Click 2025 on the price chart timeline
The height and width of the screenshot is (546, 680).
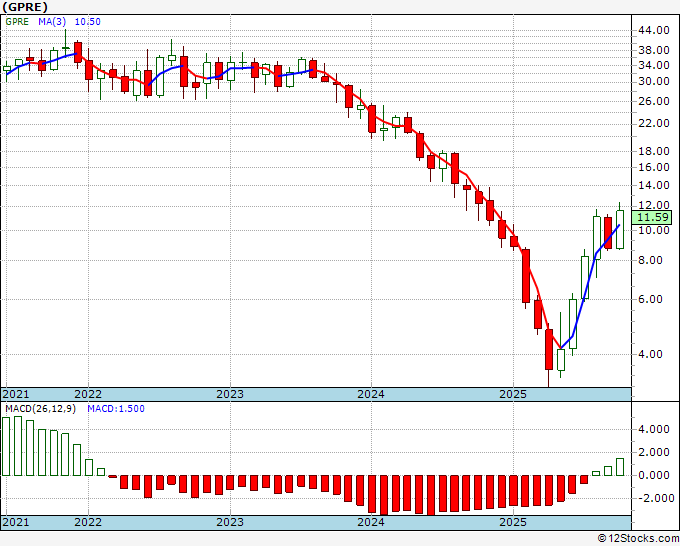coord(513,394)
